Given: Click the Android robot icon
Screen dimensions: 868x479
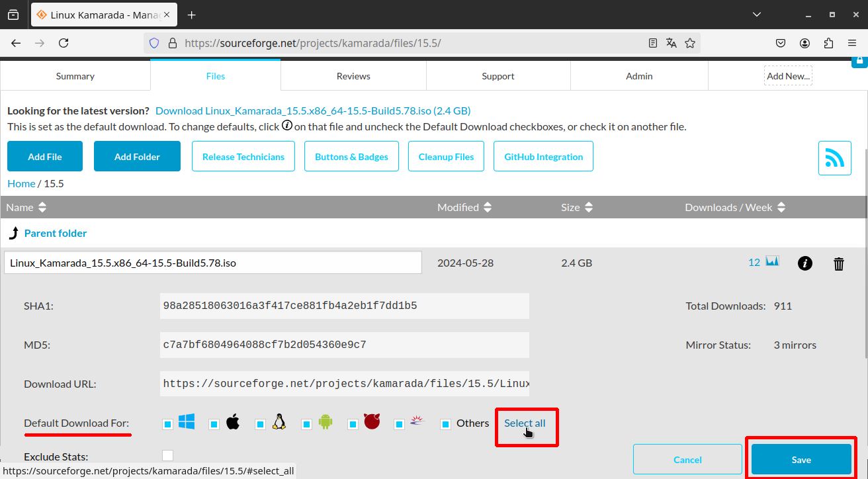Looking at the screenshot, I should [325, 422].
